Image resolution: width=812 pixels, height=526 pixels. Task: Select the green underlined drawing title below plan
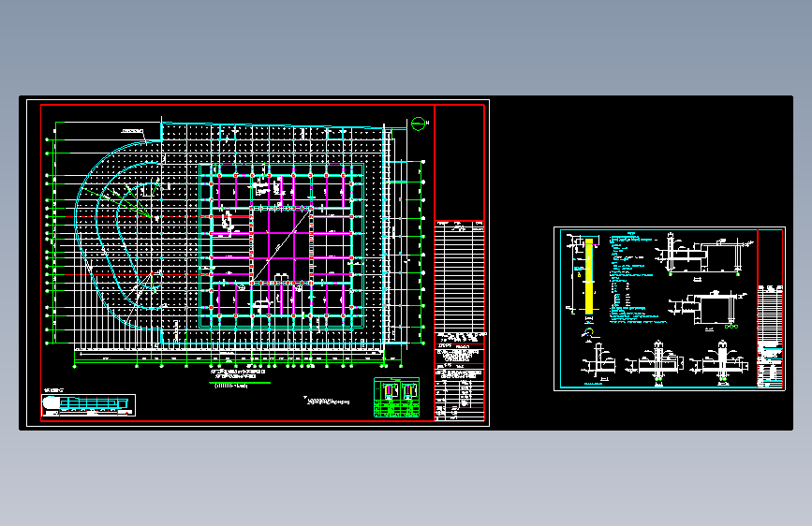238,378
